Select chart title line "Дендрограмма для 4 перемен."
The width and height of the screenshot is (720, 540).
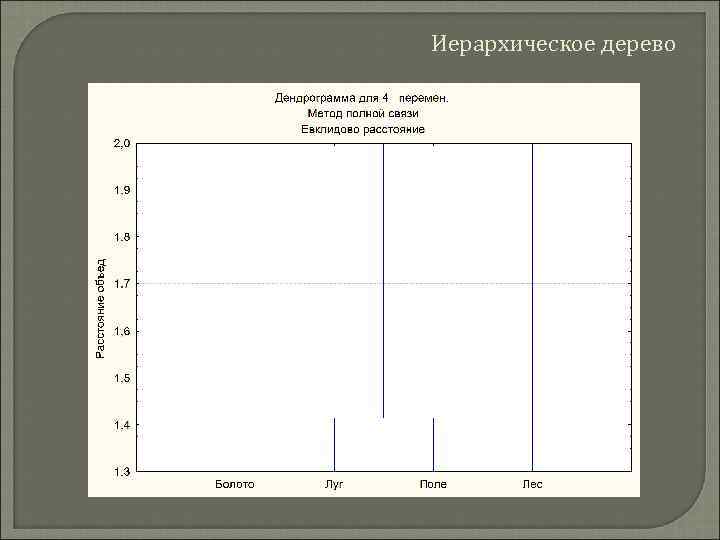pos(361,98)
